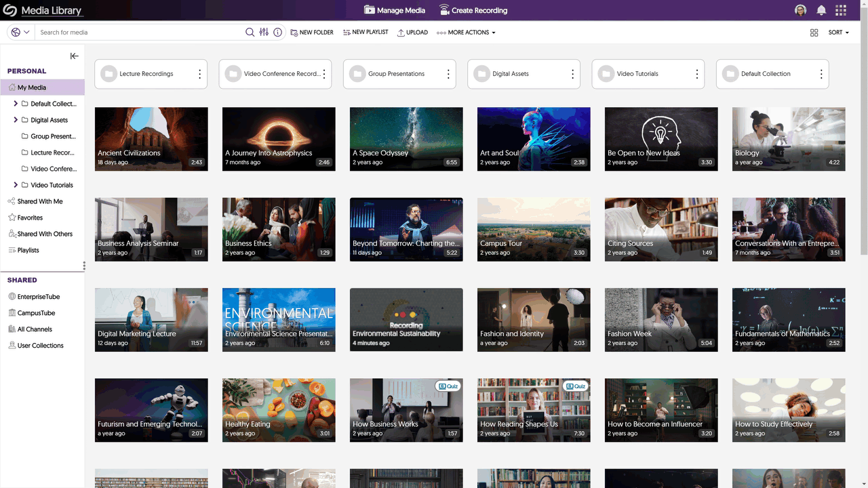Viewport: 868px width, 488px height.
Task: Click the NEW PLAYLIST button
Action: point(366,32)
